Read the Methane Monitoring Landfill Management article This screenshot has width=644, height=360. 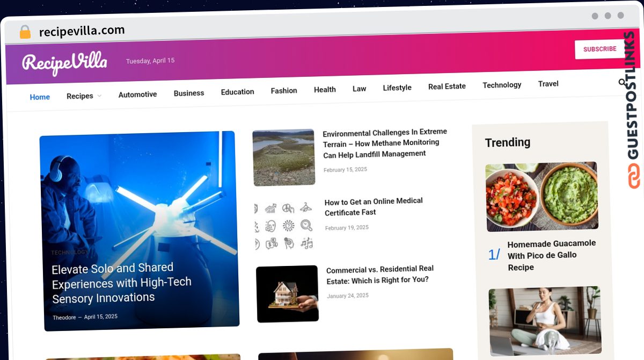385,143
